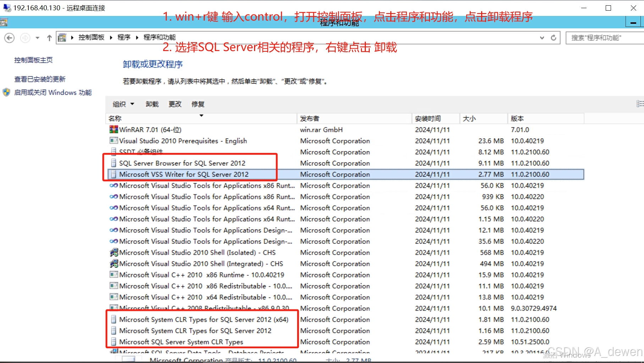Select Visual Studio 2010 Shell (Isolated) - CHS

[197, 252]
